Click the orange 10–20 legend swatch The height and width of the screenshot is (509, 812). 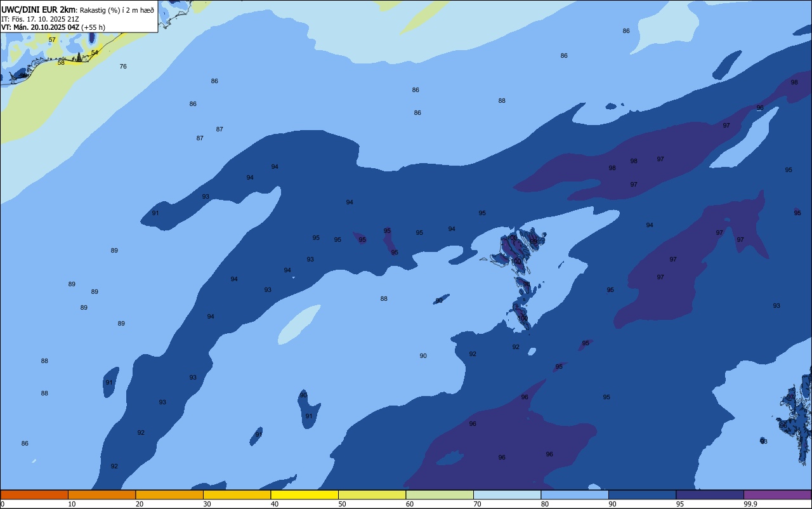tap(101, 494)
